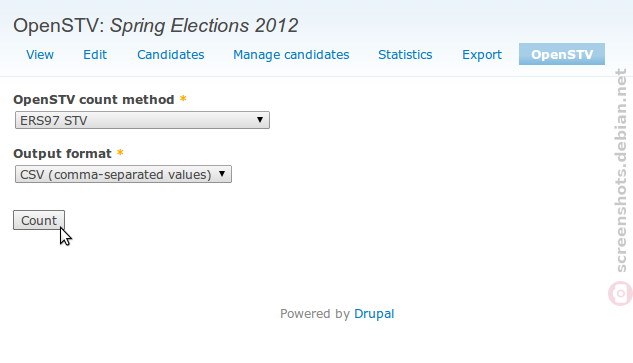Select the highlighted OpenSTV tab
633x363 pixels.
tap(562, 55)
